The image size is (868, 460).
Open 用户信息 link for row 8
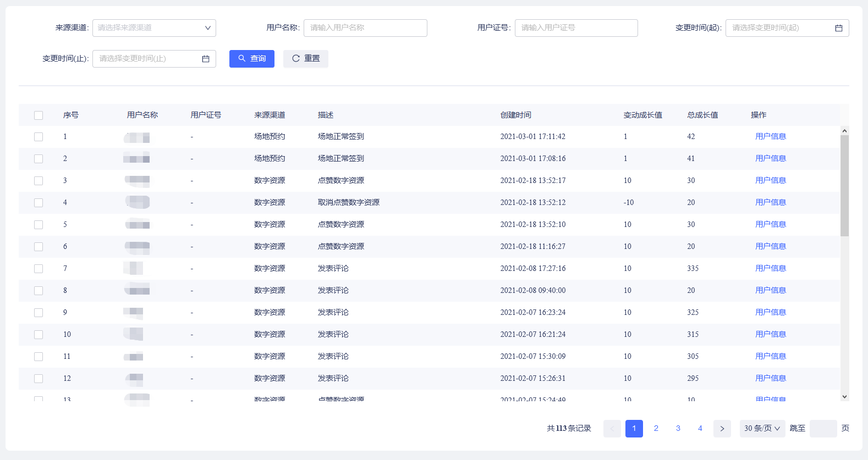click(771, 291)
